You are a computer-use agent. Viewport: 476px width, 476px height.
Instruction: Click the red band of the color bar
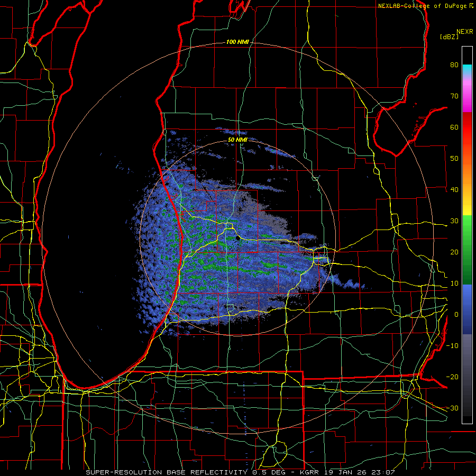pos(467,127)
